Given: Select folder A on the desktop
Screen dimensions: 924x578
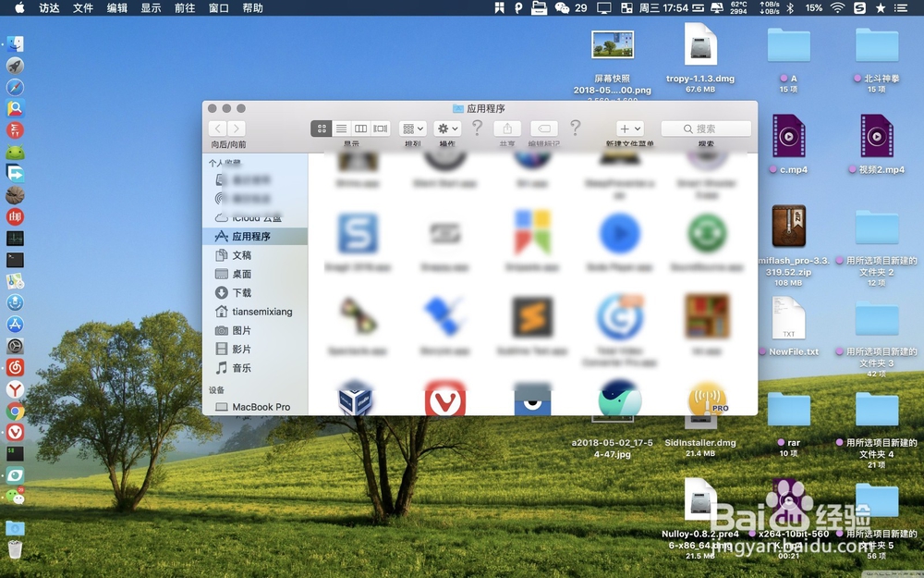Looking at the screenshot, I should click(788, 44).
